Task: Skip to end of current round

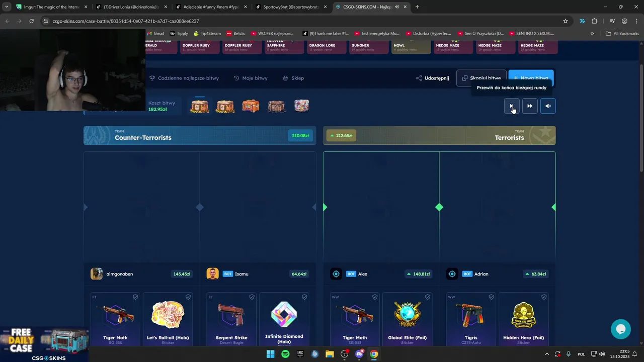Action: (x=512, y=106)
